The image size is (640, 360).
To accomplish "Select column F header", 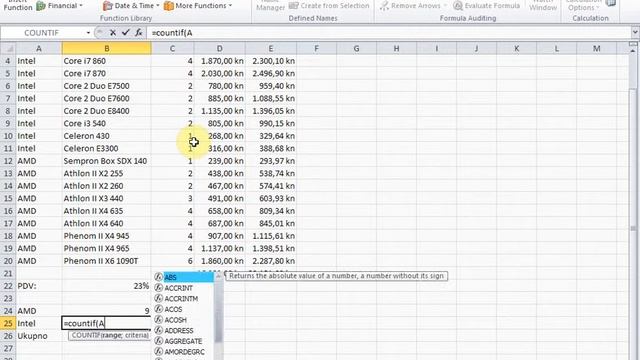I will click(x=316, y=49).
